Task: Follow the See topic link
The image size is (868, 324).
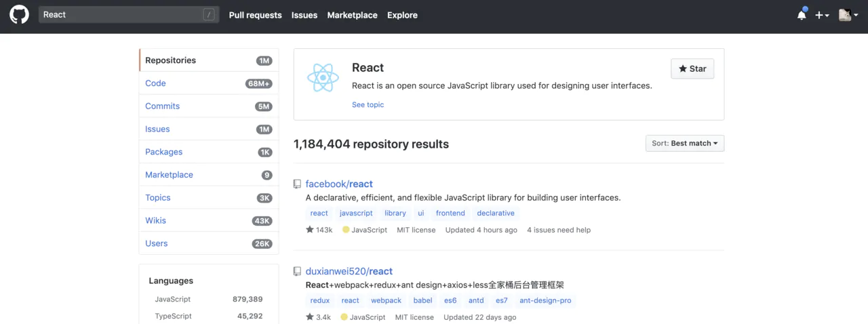Action: click(x=368, y=104)
